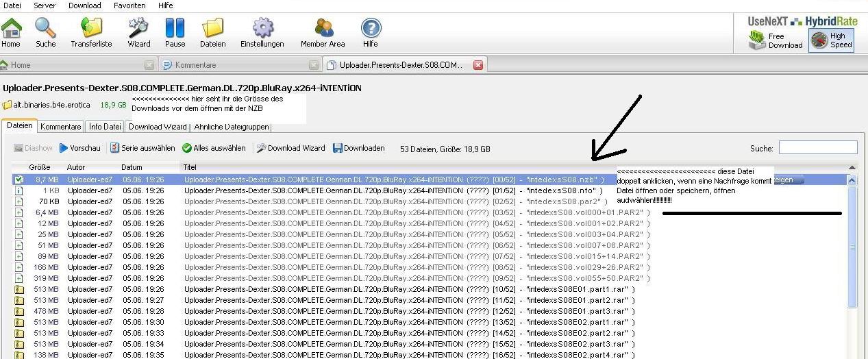
Task: Sort by the Datum column header
Action: [x=132, y=167]
